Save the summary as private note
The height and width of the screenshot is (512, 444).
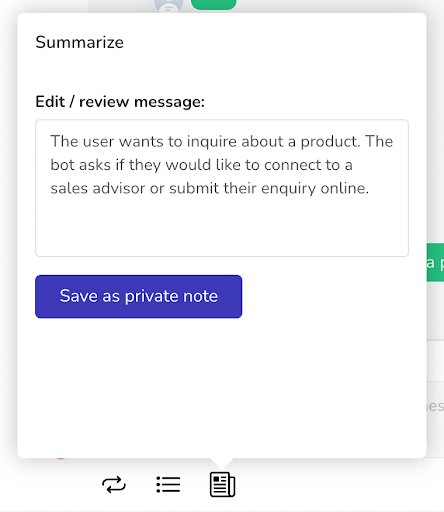[138, 296]
